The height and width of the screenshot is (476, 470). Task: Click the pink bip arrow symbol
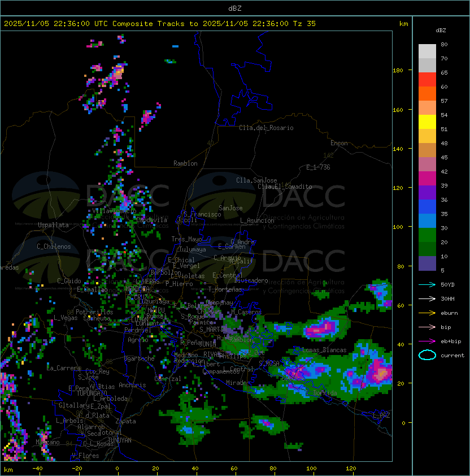(427, 327)
